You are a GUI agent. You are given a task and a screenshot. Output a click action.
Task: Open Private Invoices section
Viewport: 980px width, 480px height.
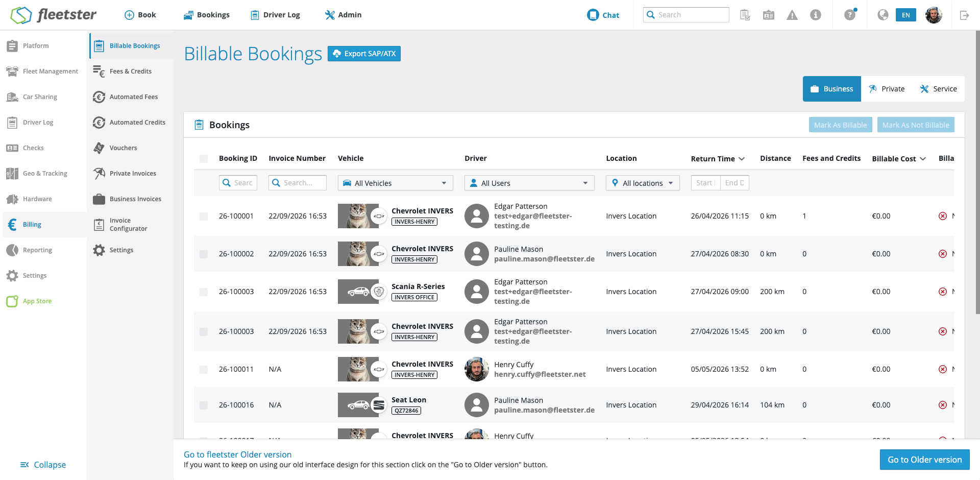pyautogui.click(x=131, y=174)
